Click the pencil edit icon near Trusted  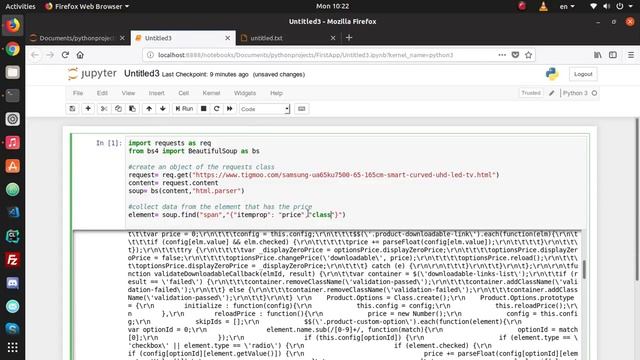point(552,93)
